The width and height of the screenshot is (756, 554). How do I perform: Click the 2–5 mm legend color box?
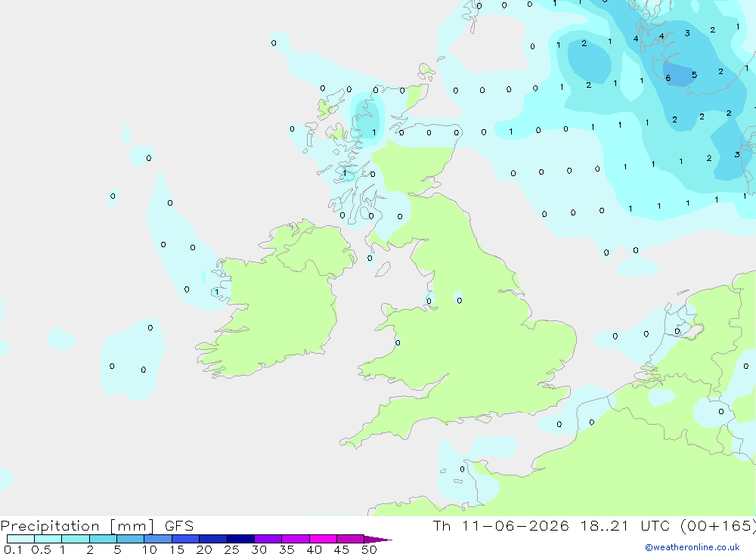coord(103,539)
